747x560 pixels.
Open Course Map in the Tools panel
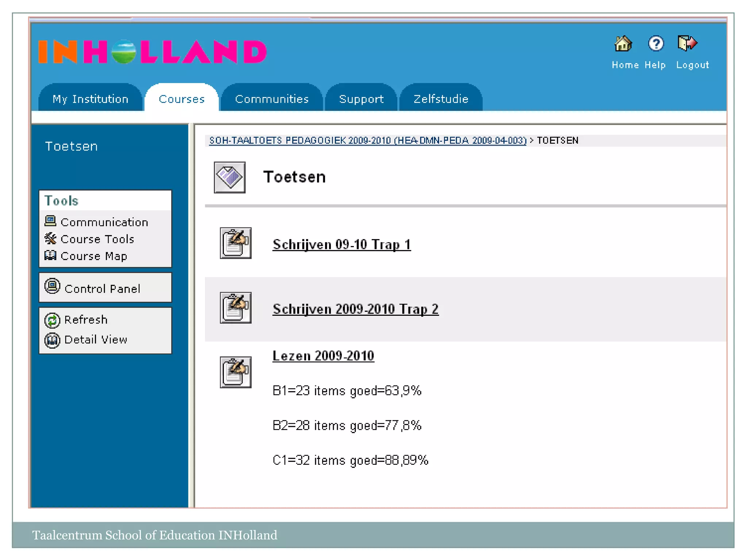pos(93,256)
